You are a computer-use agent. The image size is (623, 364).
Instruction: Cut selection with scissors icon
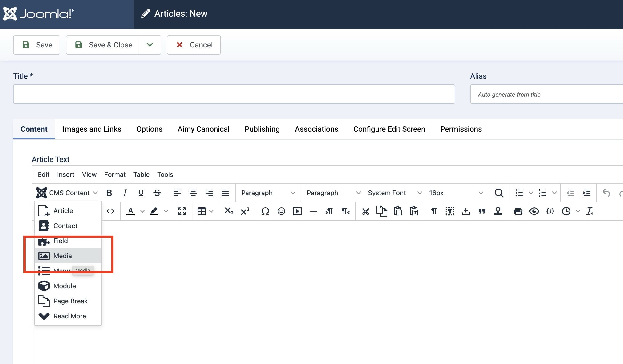[366, 211]
